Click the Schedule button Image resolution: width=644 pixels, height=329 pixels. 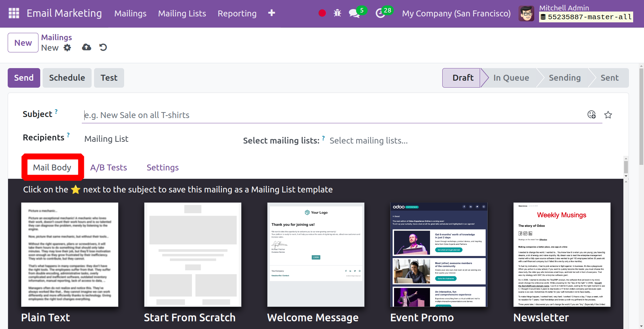coord(67,78)
